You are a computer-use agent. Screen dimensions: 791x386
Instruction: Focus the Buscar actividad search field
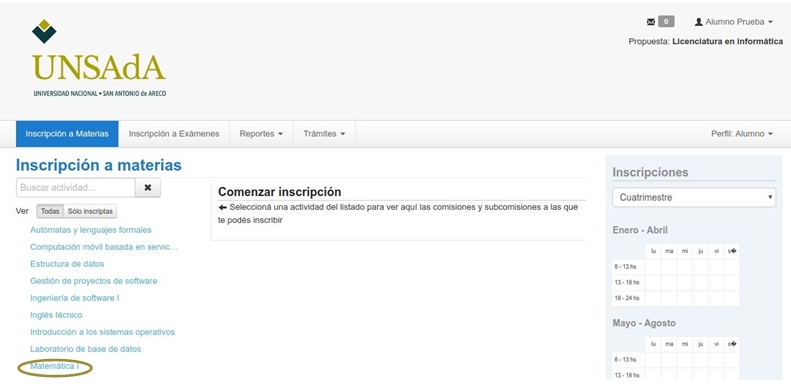(76, 188)
